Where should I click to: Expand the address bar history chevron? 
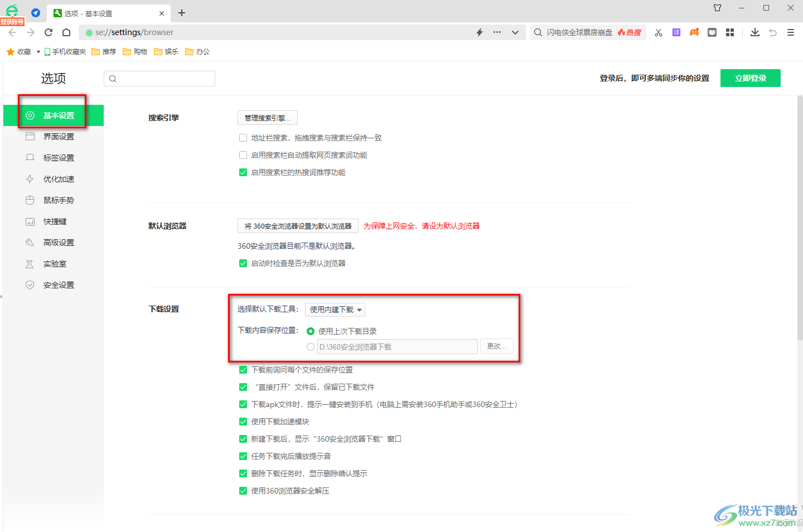[515, 32]
